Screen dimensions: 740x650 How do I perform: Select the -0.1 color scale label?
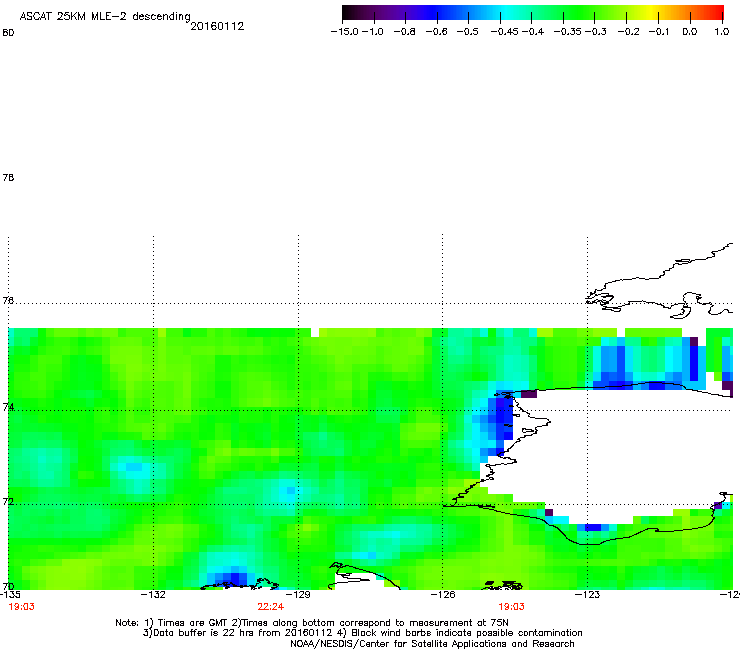[659, 32]
